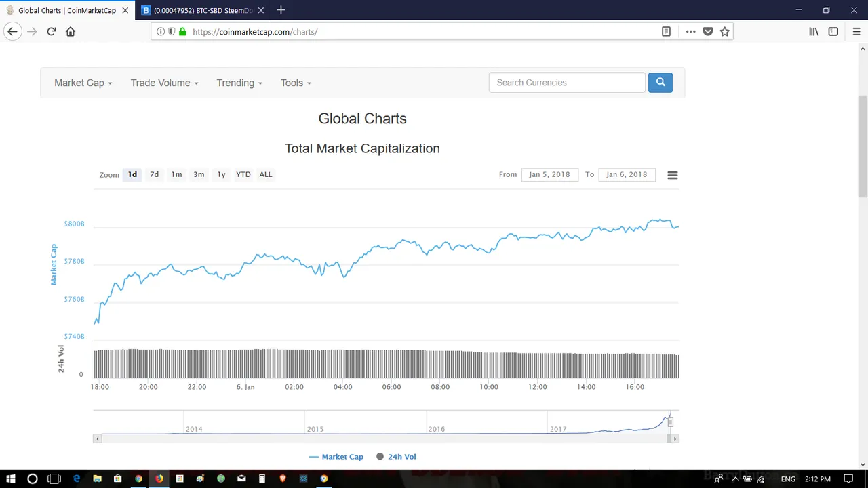The height and width of the screenshot is (488, 868).
Task: Show site information icon in address bar
Action: click(x=161, y=31)
